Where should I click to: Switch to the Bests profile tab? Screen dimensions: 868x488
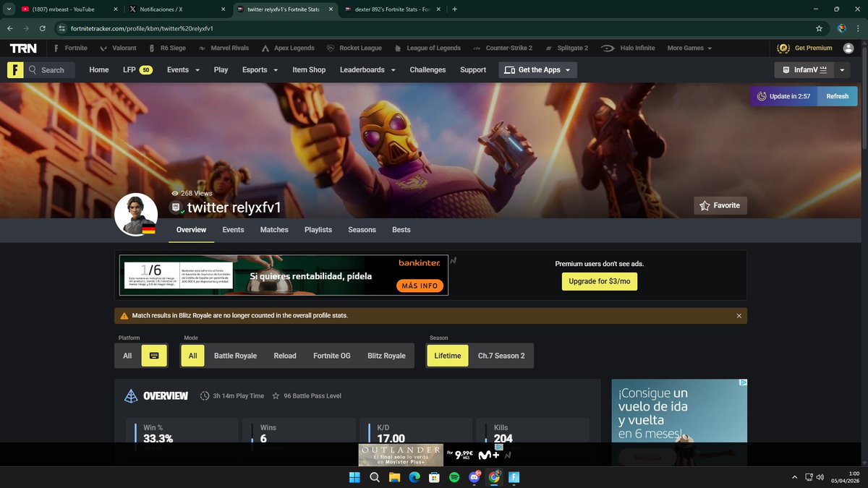[x=401, y=230]
